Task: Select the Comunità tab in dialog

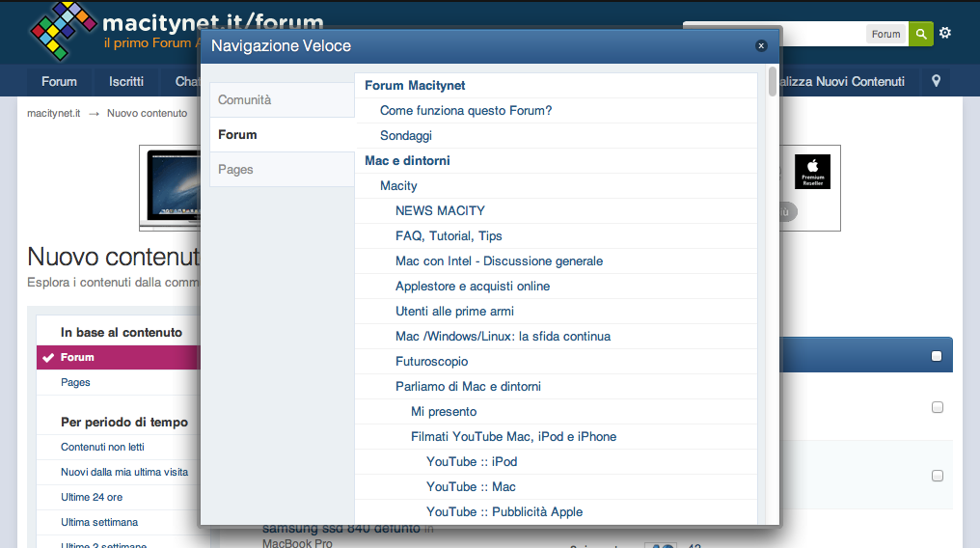Action: 282,100
